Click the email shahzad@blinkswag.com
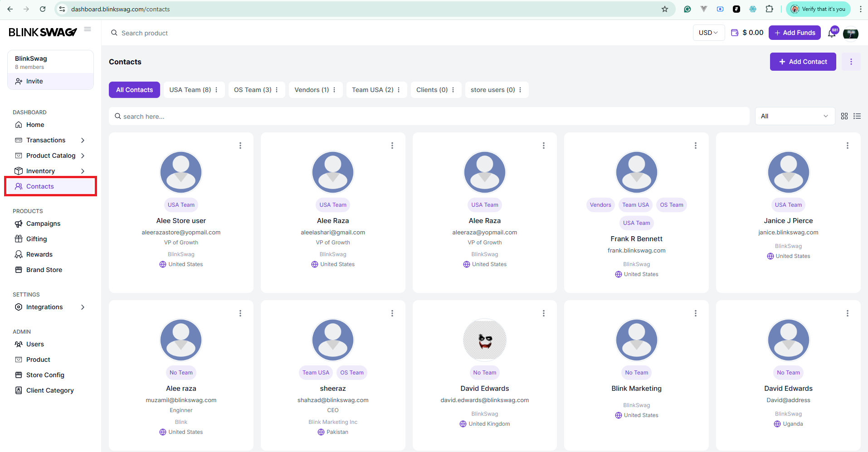Screen dimensions: 868x452 [333, 400]
